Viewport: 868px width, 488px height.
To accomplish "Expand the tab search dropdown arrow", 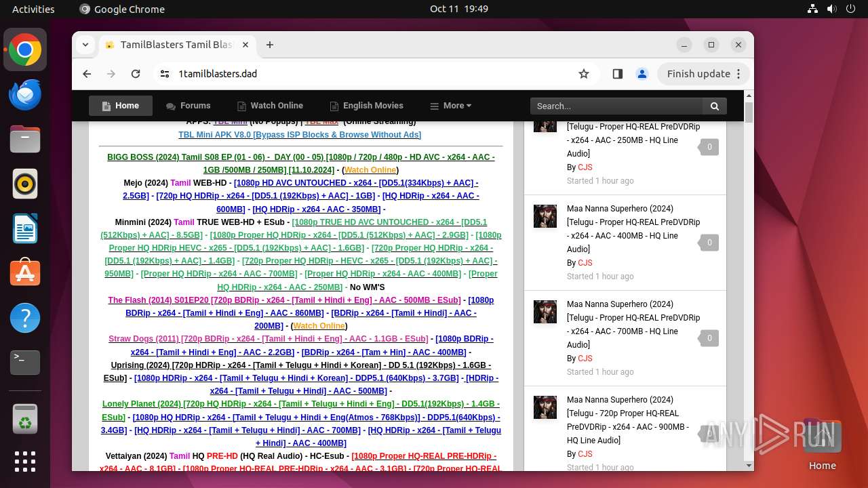I will click(85, 45).
